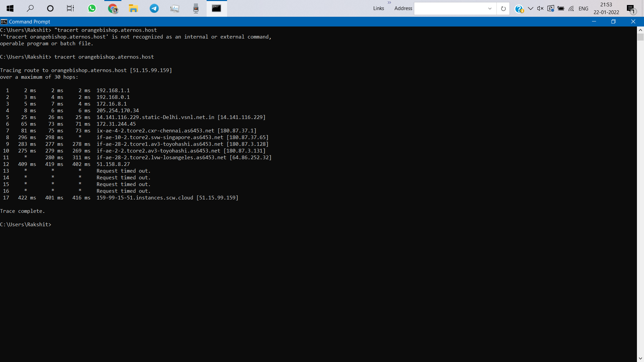
Task: Click hop 3 address 172.16.8.1
Action: point(112,104)
